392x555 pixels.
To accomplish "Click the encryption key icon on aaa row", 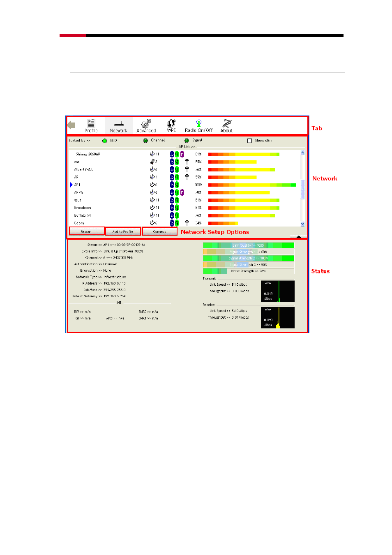I will coord(187,162).
